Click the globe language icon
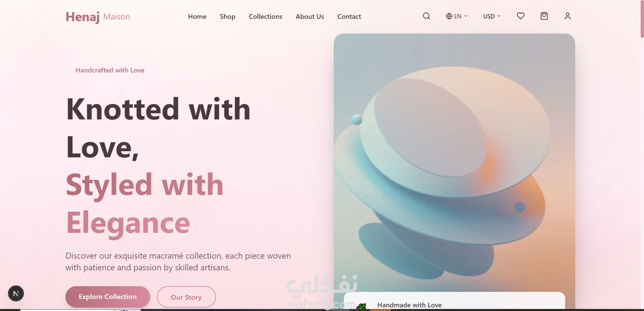Screen dimensions: 644x311 coord(449,16)
